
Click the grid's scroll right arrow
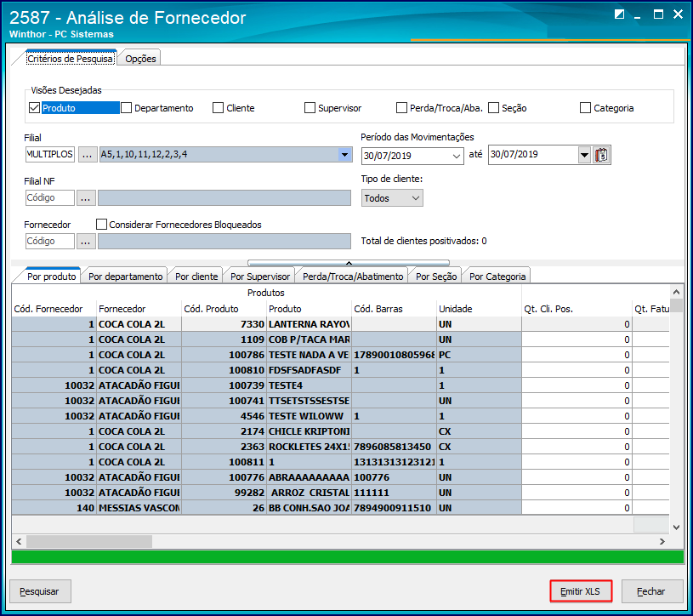click(x=662, y=541)
